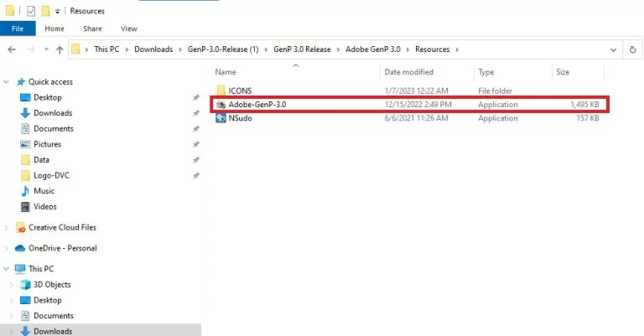Viewport: 644px width, 336px height.
Task: Open the address bar history dropdown
Action: [x=611, y=49]
